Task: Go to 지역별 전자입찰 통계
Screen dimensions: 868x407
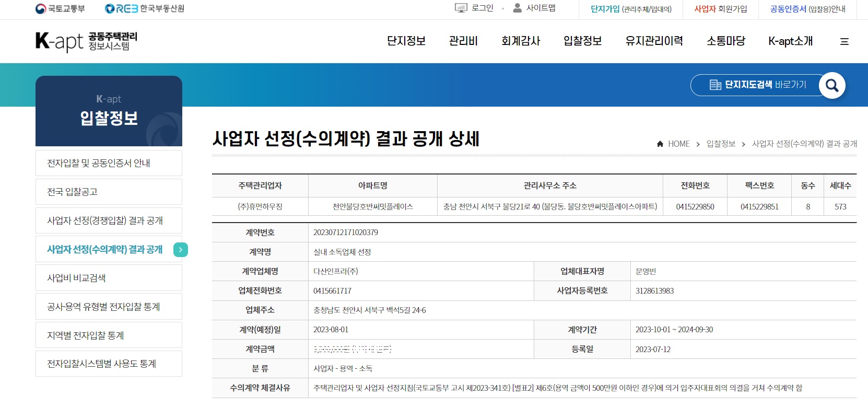Action: coord(109,335)
